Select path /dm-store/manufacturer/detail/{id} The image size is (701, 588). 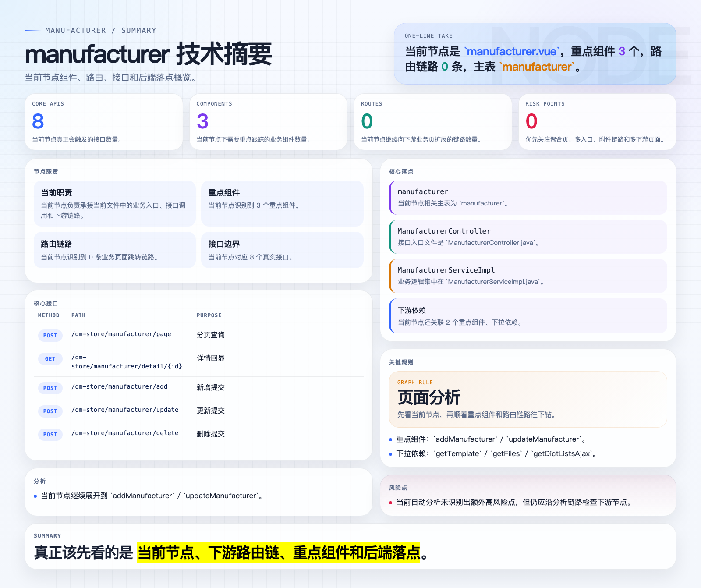(127, 361)
